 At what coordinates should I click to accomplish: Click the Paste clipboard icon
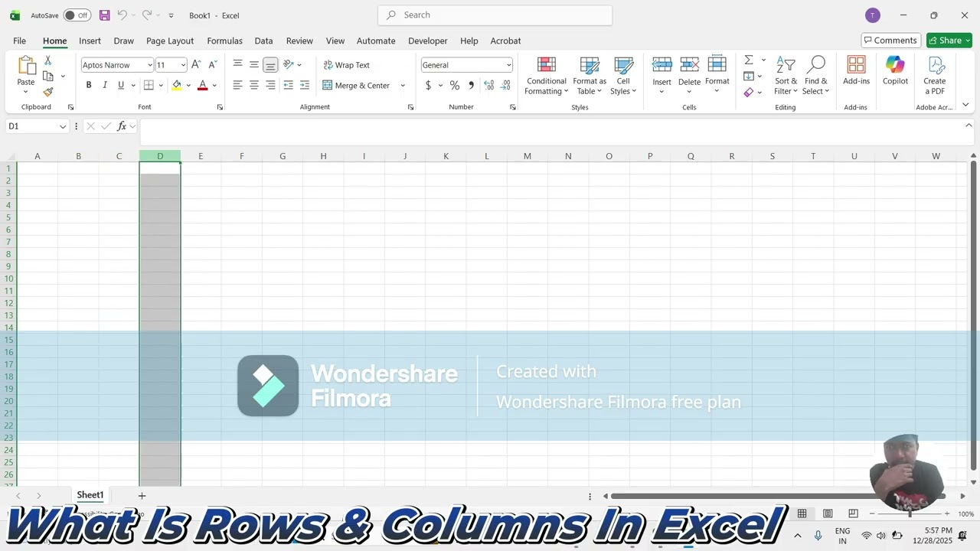point(26,65)
